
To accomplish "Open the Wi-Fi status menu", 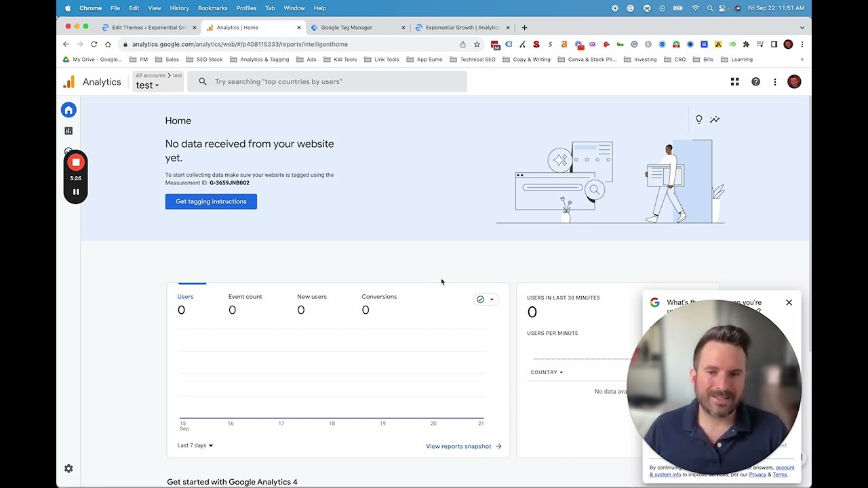I will (695, 8).
